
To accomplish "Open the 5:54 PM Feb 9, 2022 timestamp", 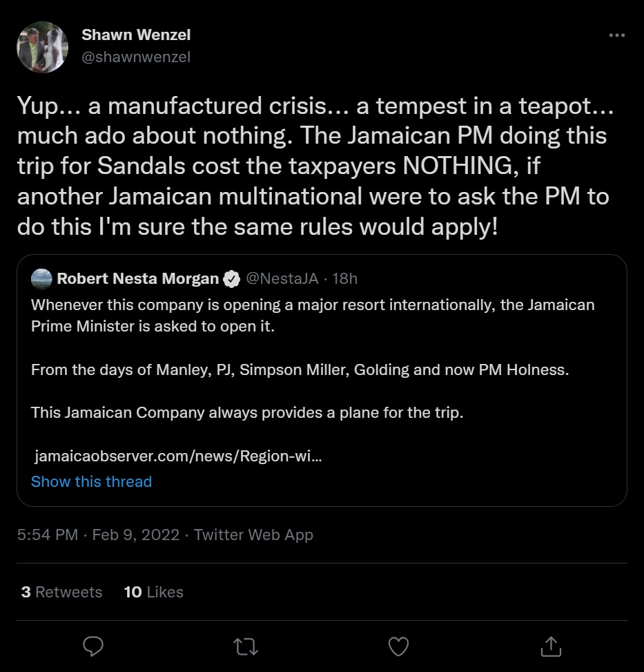I will [x=98, y=535].
